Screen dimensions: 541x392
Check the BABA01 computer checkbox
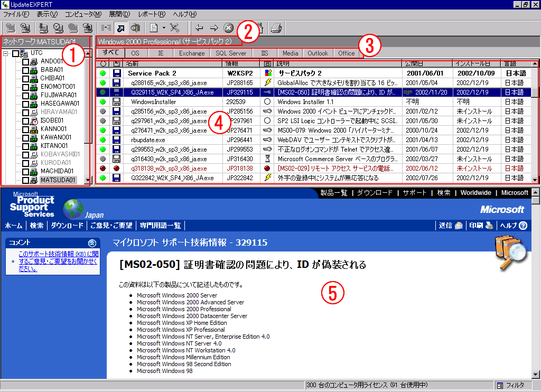click(25, 70)
